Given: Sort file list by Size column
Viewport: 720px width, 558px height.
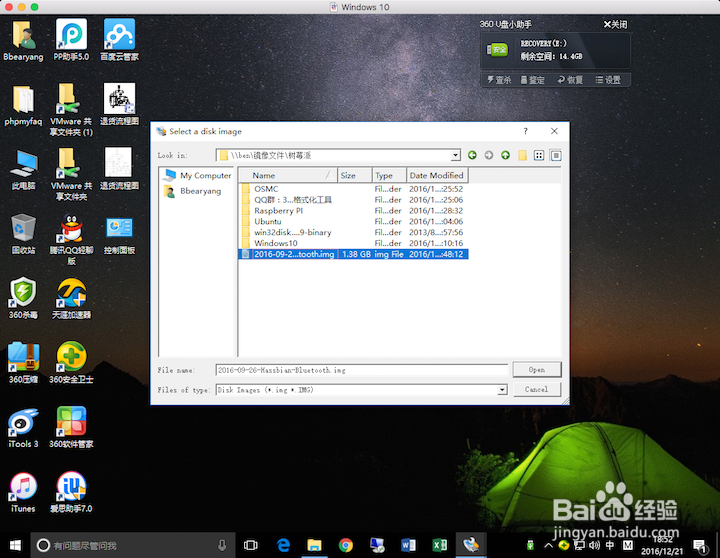Looking at the screenshot, I should 354,175.
